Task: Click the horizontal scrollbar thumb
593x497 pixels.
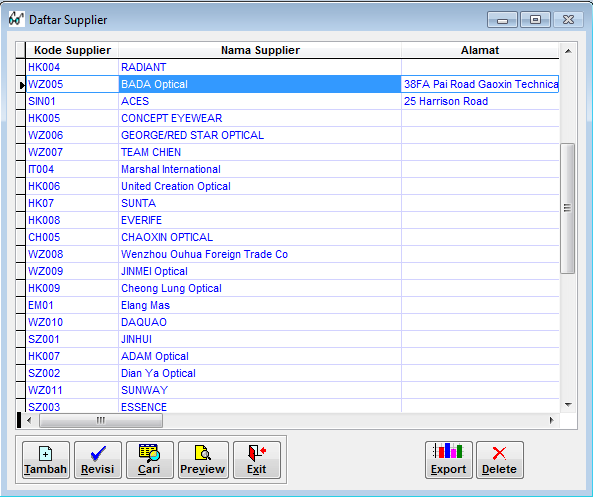Action: point(101,420)
